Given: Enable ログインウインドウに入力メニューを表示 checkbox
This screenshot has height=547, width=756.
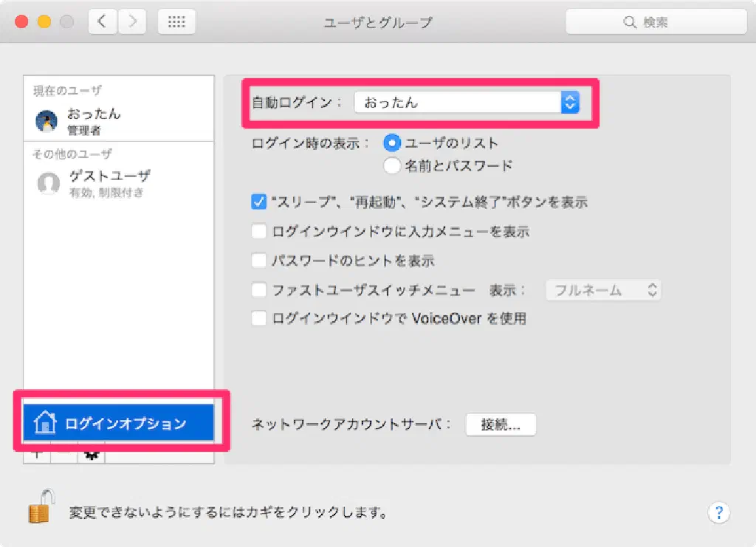Looking at the screenshot, I should click(x=258, y=232).
